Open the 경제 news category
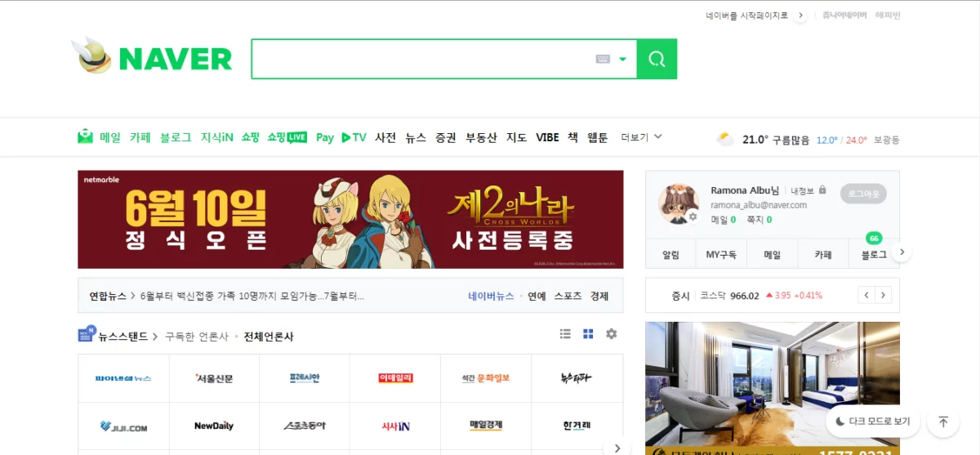 (599, 296)
